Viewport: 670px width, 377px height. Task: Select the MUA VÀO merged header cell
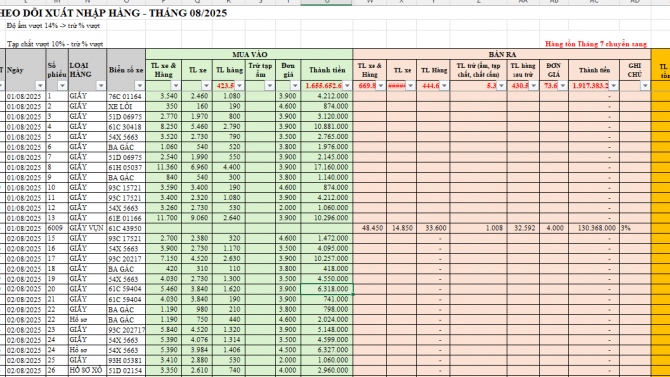[249, 54]
